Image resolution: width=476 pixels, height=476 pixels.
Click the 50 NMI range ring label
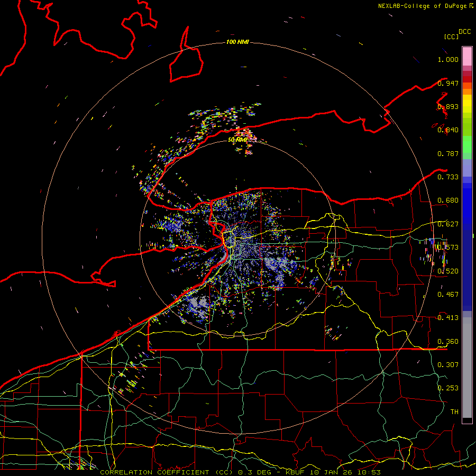point(237,140)
